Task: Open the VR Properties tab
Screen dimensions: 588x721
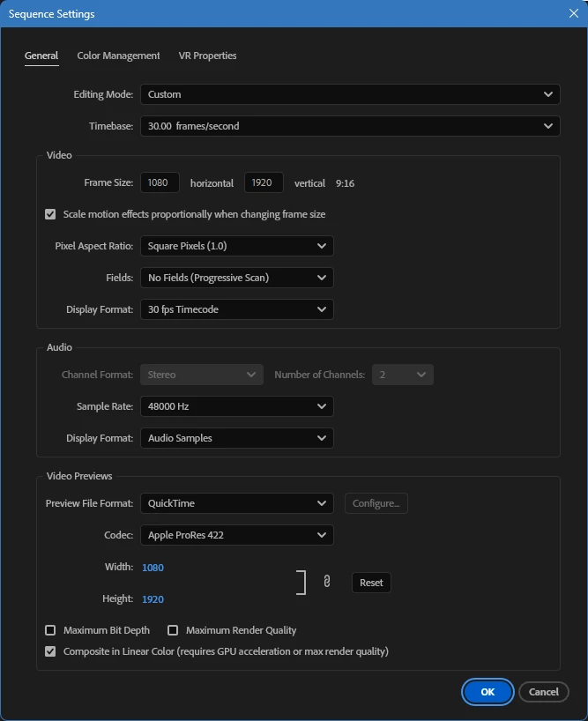Action: point(207,56)
